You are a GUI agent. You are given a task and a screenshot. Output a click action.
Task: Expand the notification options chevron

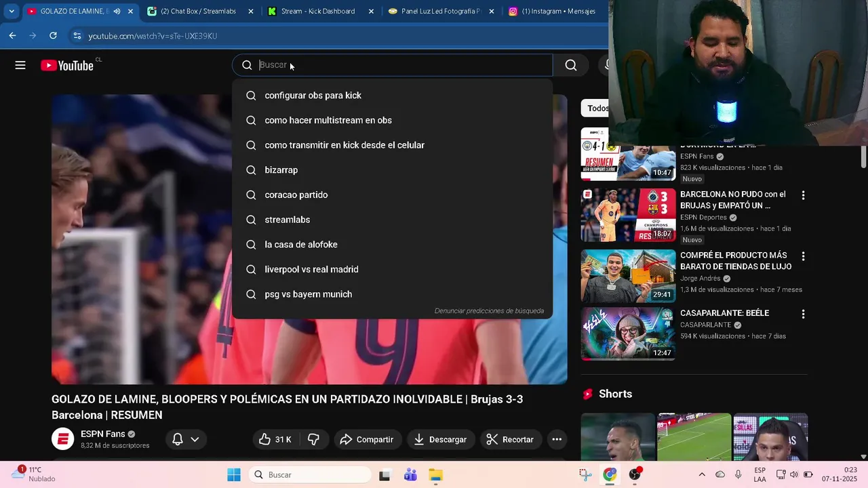pyautogui.click(x=195, y=439)
